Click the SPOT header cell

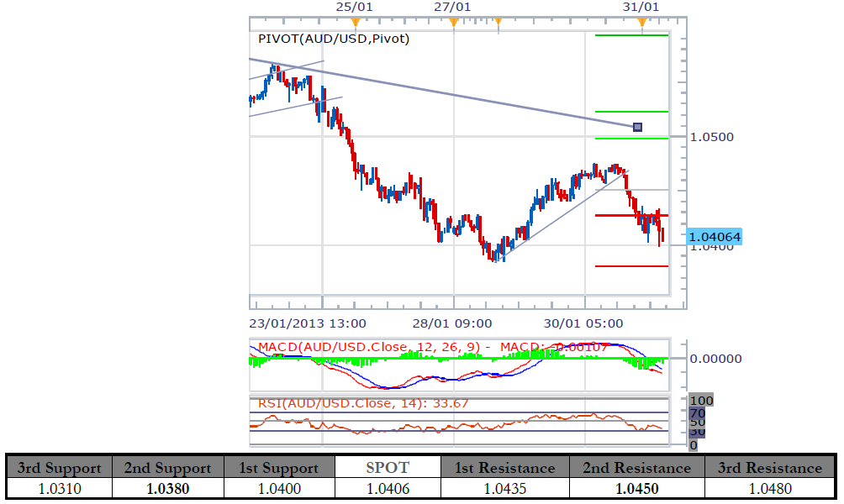[x=388, y=467]
